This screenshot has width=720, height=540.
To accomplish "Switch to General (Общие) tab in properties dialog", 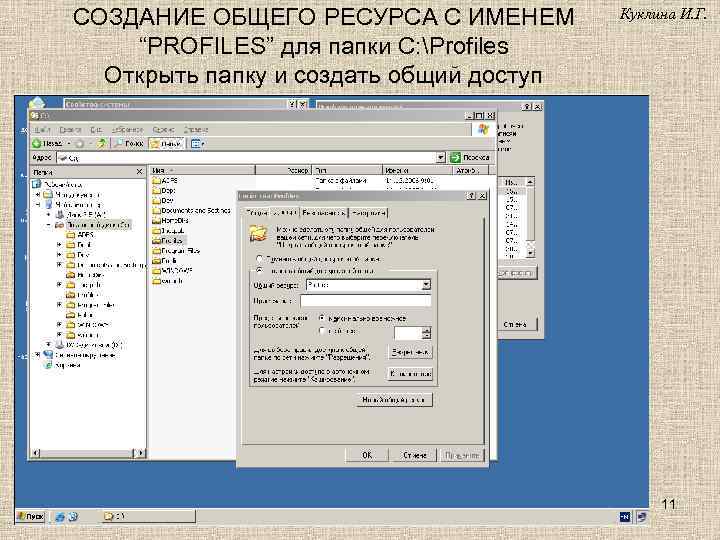I will 257,213.
